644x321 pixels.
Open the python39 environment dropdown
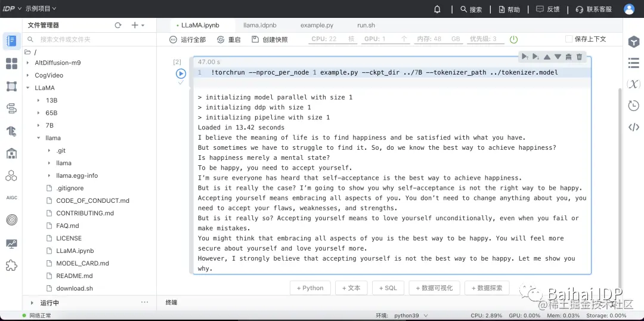point(411,316)
